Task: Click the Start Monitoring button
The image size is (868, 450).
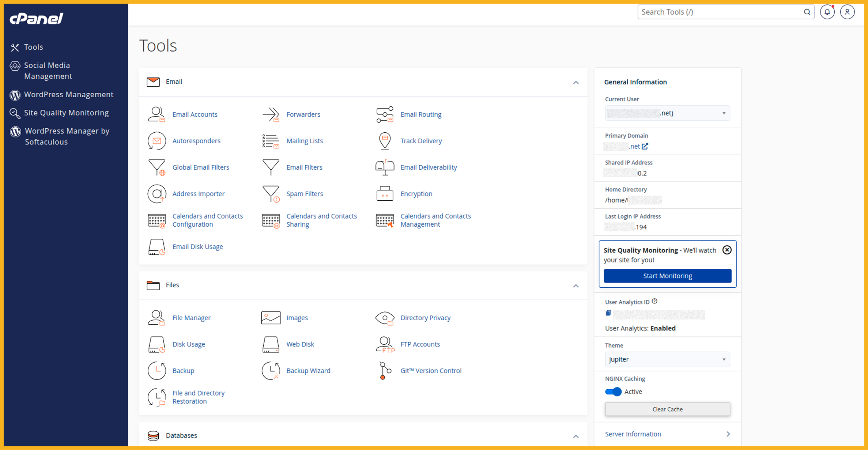Action: (667, 276)
